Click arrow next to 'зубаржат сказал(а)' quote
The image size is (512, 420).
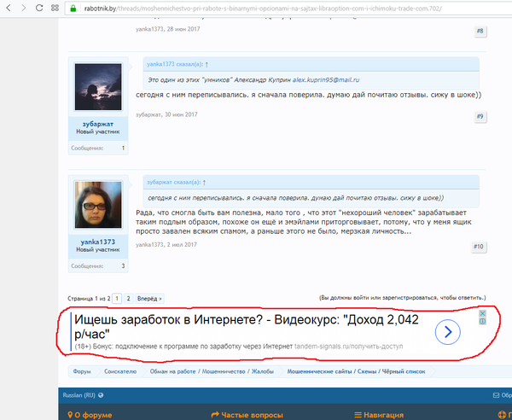[204, 182]
